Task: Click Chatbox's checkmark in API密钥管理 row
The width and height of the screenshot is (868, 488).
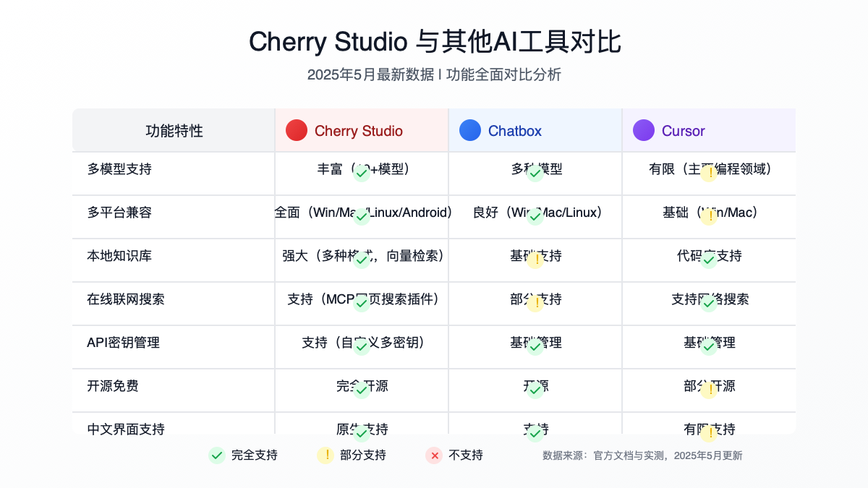Action: (535, 347)
